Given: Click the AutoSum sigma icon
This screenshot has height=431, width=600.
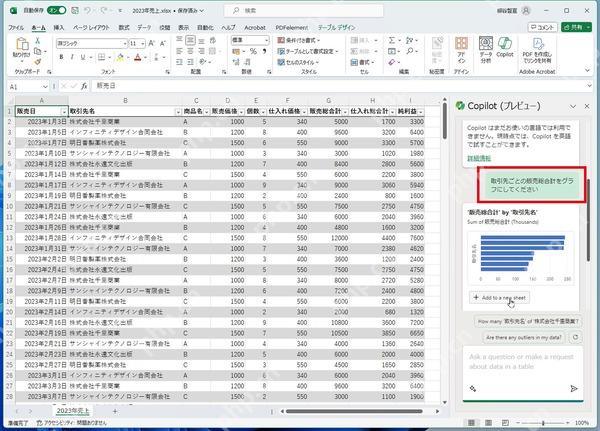Looking at the screenshot, I should [x=391, y=40].
